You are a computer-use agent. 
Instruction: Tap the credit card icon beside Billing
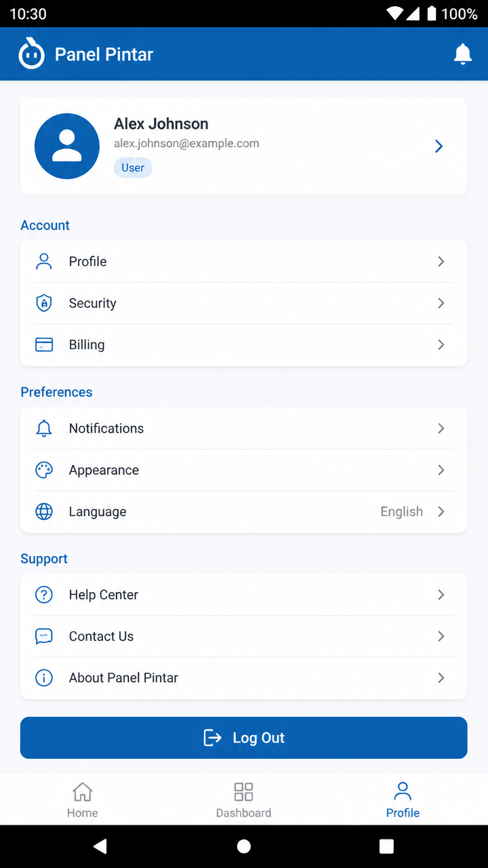pos(44,344)
